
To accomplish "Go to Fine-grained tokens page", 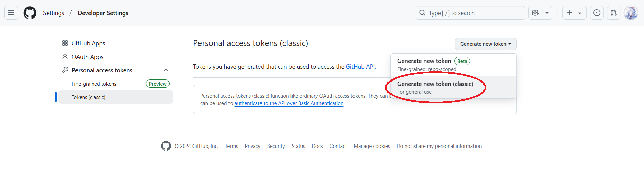I will [x=94, y=84].
